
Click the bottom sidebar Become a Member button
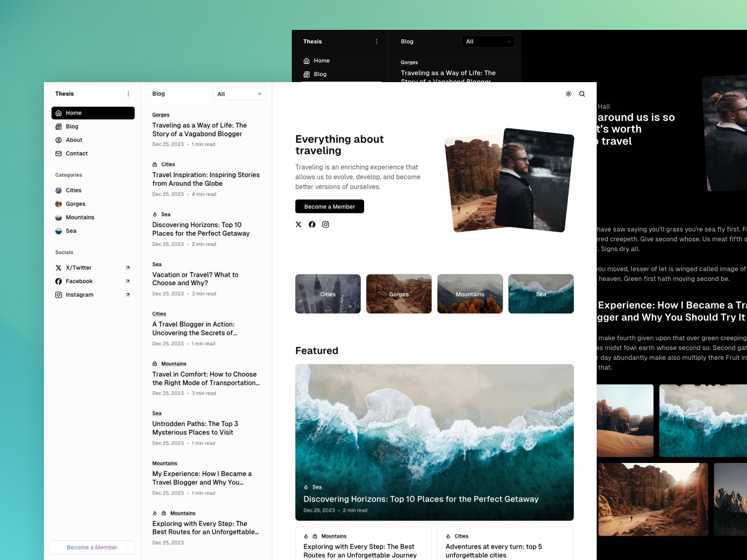click(x=92, y=547)
